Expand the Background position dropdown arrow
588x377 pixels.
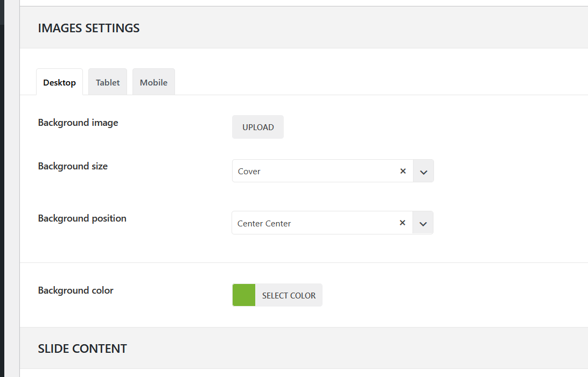click(423, 223)
